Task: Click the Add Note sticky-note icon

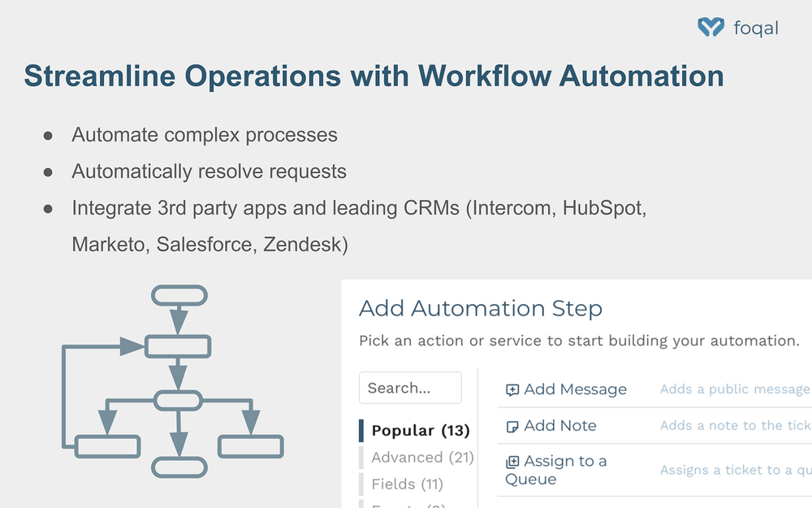Action: tap(512, 427)
